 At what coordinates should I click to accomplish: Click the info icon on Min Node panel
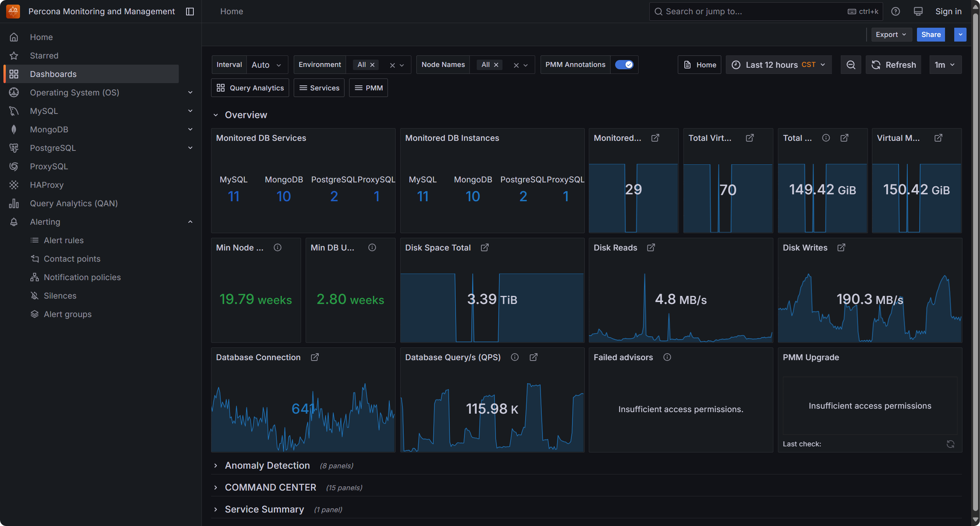pyautogui.click(x=278, y=247)
